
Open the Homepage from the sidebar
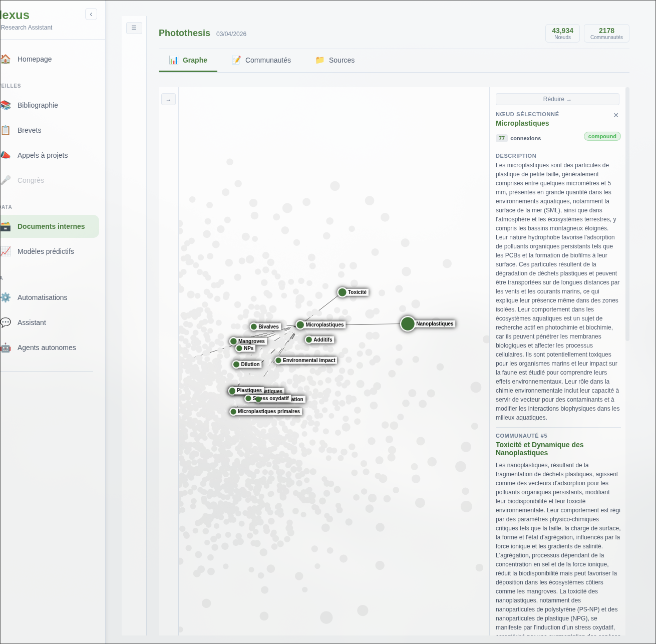coord(34,59)
